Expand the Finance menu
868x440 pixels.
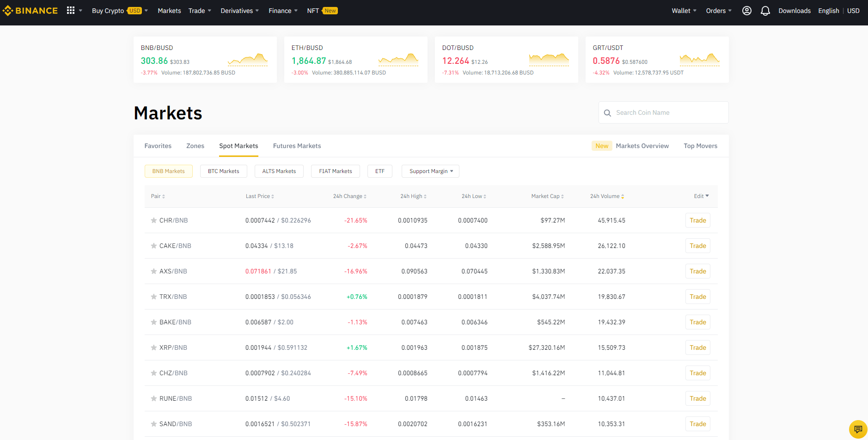(283, 11)
